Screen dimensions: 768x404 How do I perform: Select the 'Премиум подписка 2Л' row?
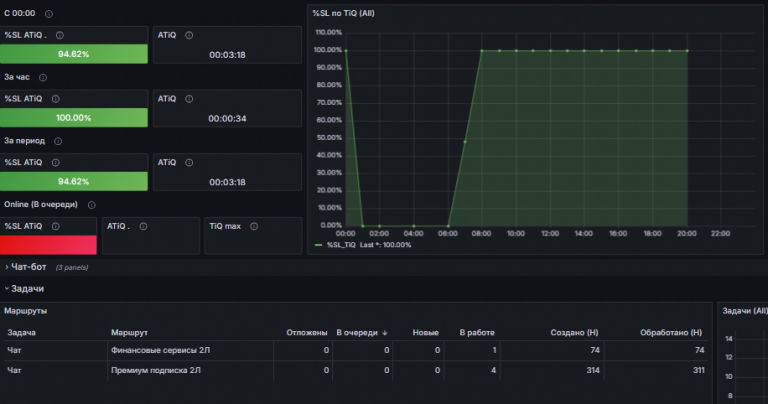(x=356, y=370)
